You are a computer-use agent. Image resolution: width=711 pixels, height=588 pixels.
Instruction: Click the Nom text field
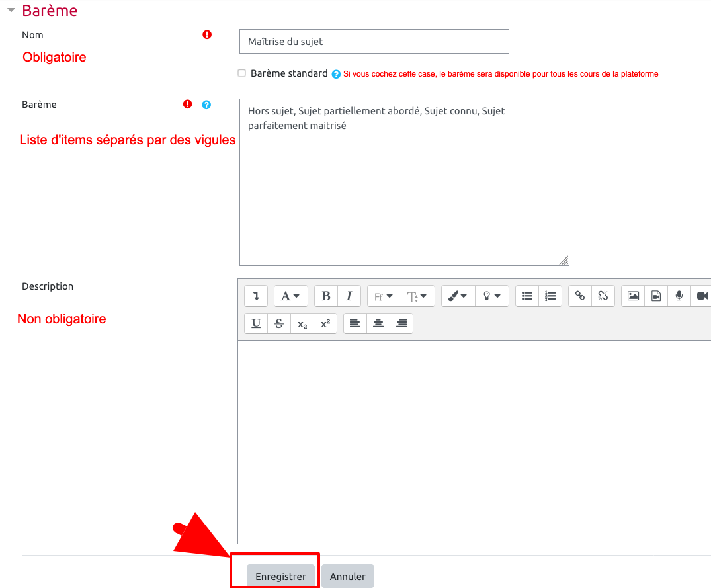point(374,42)
